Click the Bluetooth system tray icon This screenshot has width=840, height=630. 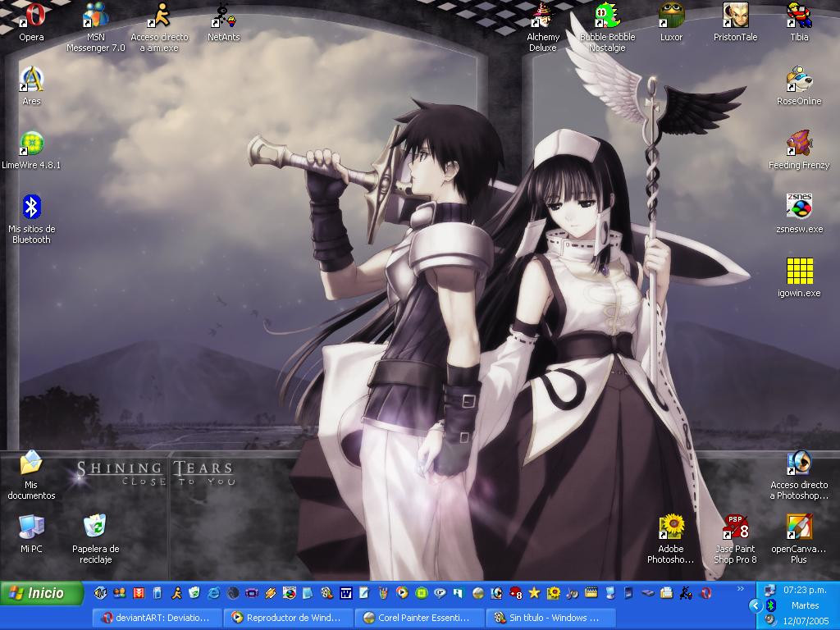771,605
